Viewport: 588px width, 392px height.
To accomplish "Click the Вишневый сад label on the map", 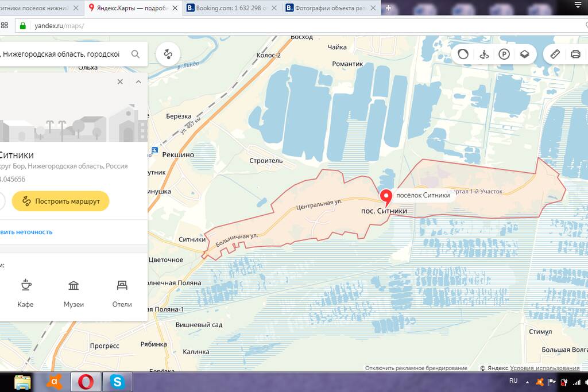I will coord(199,324).
